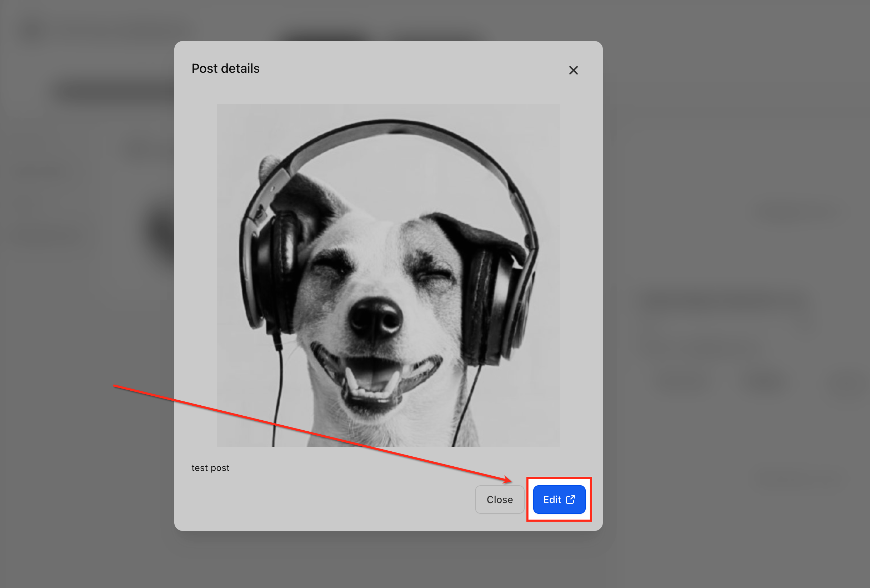Open the dog photo in the post
The height and width of the screenshot is (588, 870).
click(x=388, y=275)
